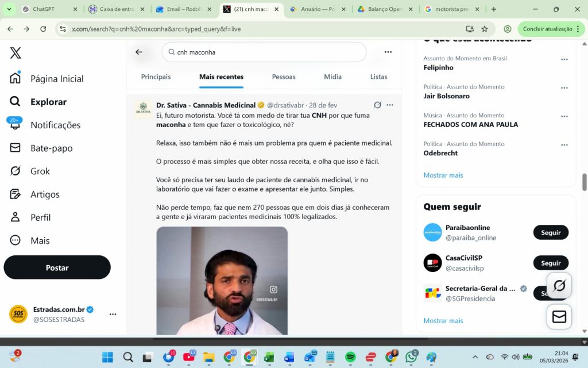Viewport: 588px width, 368px height.
Task: Click the X logo in the sidebar
Action: pos(16,53)
